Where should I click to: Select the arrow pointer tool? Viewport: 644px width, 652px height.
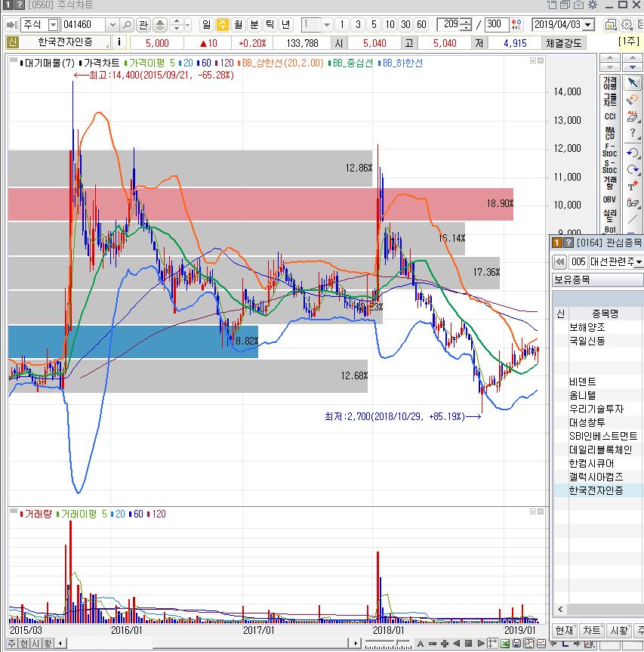(633, 83)
